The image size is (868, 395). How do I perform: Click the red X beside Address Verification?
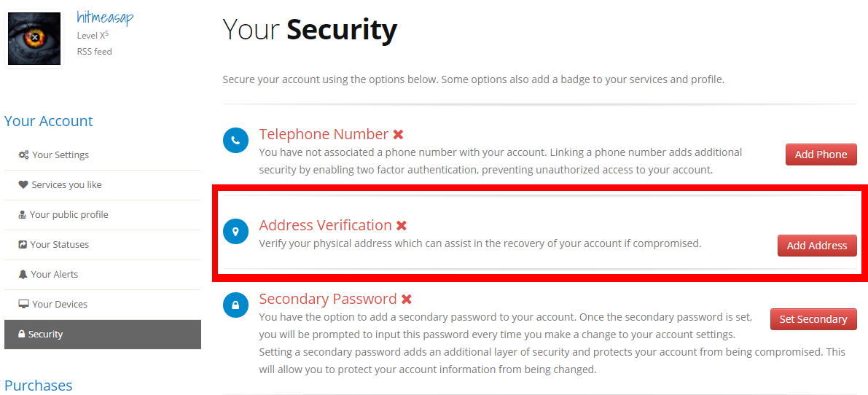(402, 226)
